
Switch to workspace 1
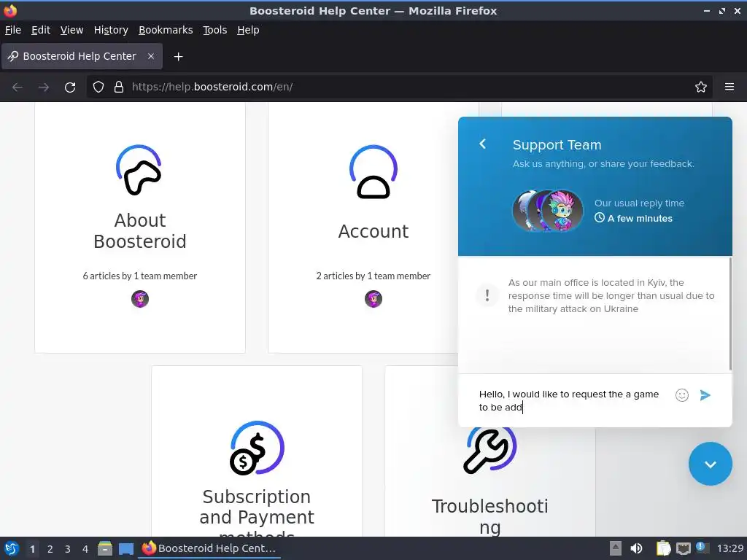32,549
